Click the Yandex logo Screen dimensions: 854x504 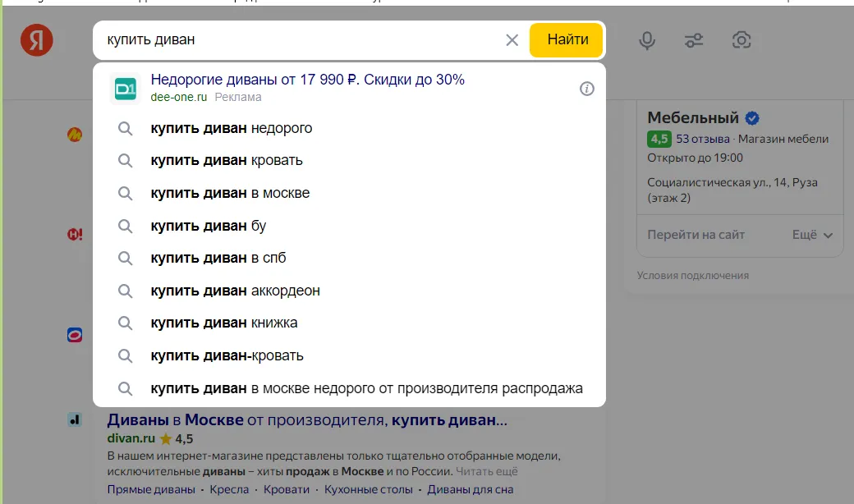[36, 39]
